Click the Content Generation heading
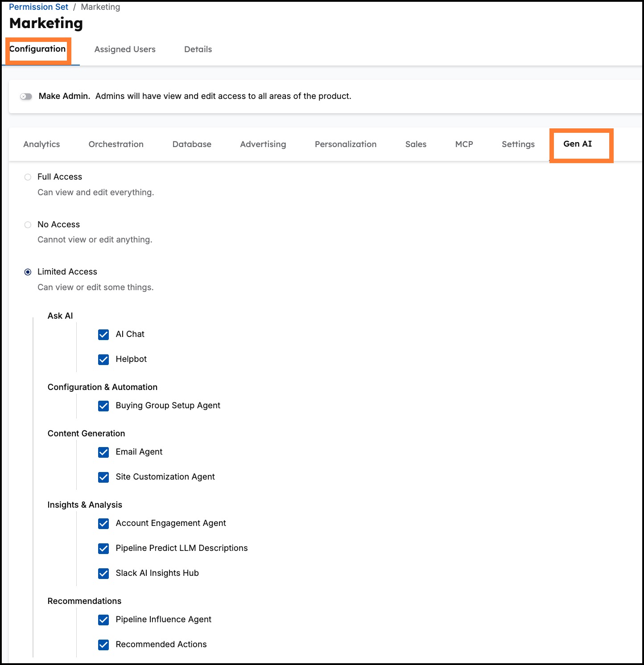The width and height of the screenshot is (644, 665). pyautogui.click(x=86, y=434)
